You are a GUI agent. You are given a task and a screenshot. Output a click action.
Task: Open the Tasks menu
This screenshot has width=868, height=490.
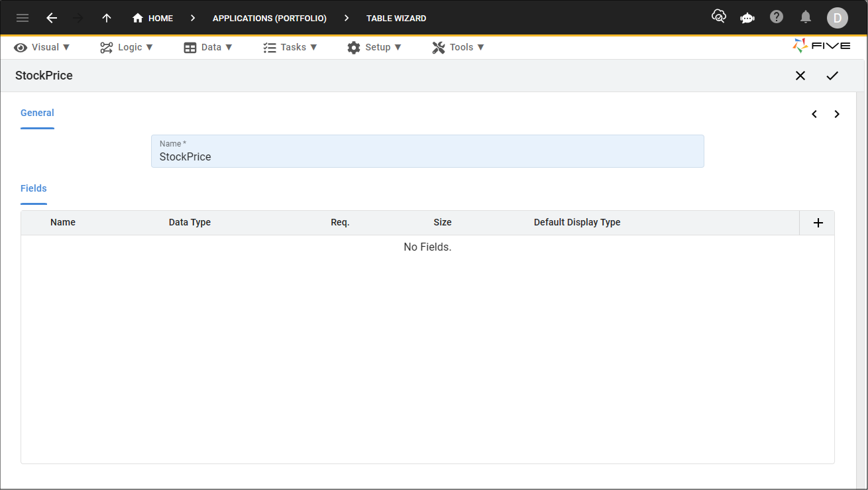click(x=290, y=47)
